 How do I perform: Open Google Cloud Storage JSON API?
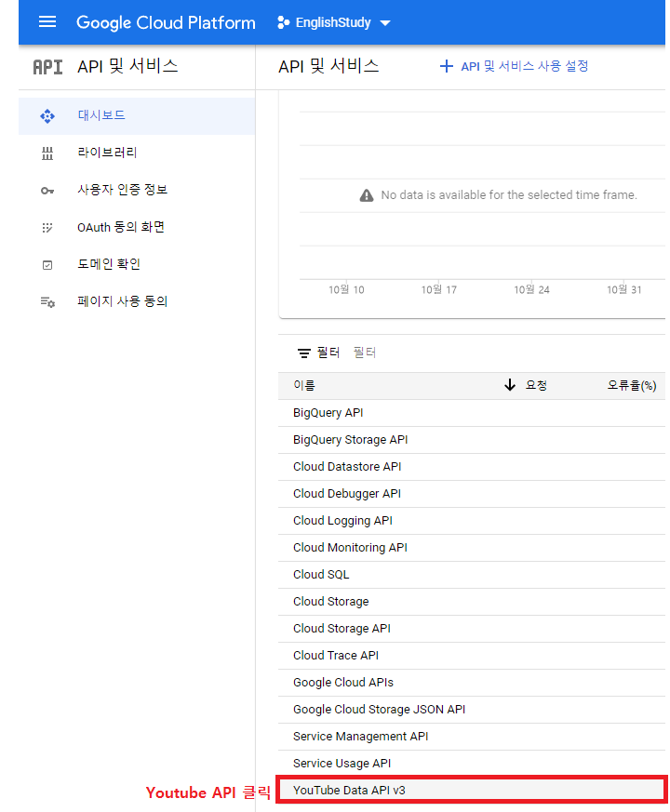(x=472, y=709)
